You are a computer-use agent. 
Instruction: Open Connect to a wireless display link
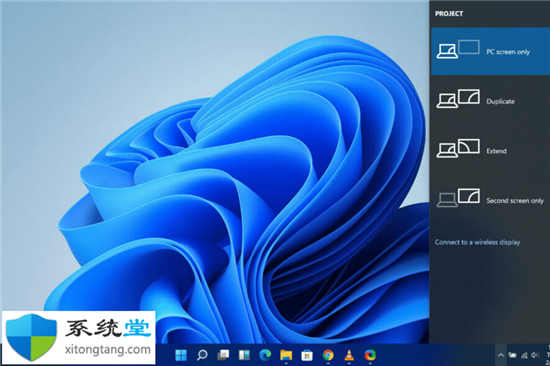[x=477, y=242]
